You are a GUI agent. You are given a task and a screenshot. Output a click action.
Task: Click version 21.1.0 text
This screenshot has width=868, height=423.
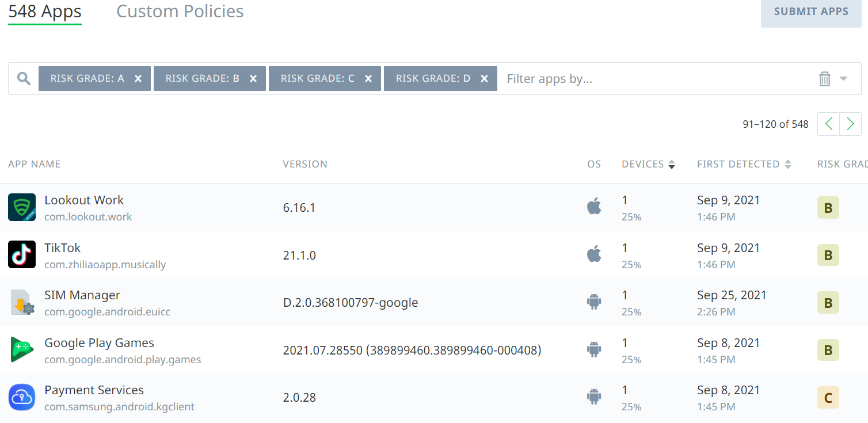point(299,256)
